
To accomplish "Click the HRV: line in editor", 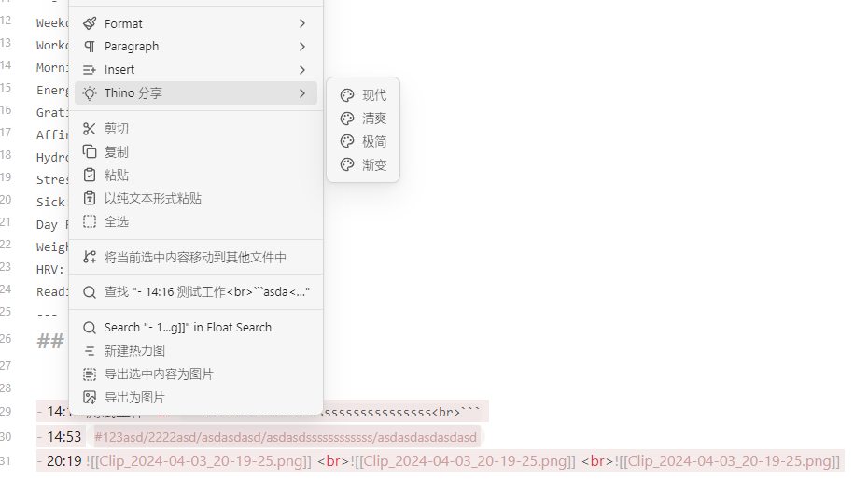I will point(50,269).
